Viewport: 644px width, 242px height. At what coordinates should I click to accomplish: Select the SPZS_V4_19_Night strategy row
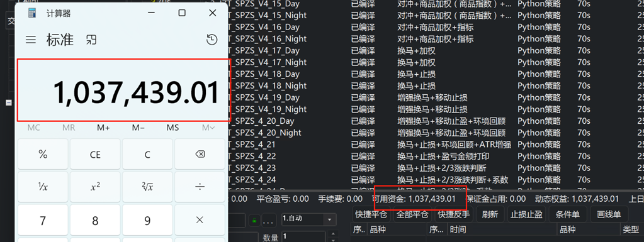tap(436, 109)
